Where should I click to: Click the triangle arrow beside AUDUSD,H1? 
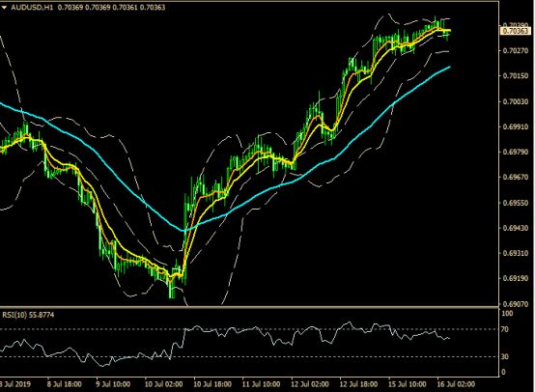tap(4, 7)
